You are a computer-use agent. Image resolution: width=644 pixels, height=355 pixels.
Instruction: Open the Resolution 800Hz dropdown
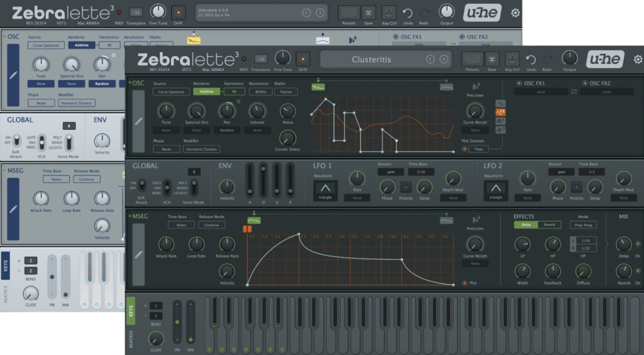(260, 92)
